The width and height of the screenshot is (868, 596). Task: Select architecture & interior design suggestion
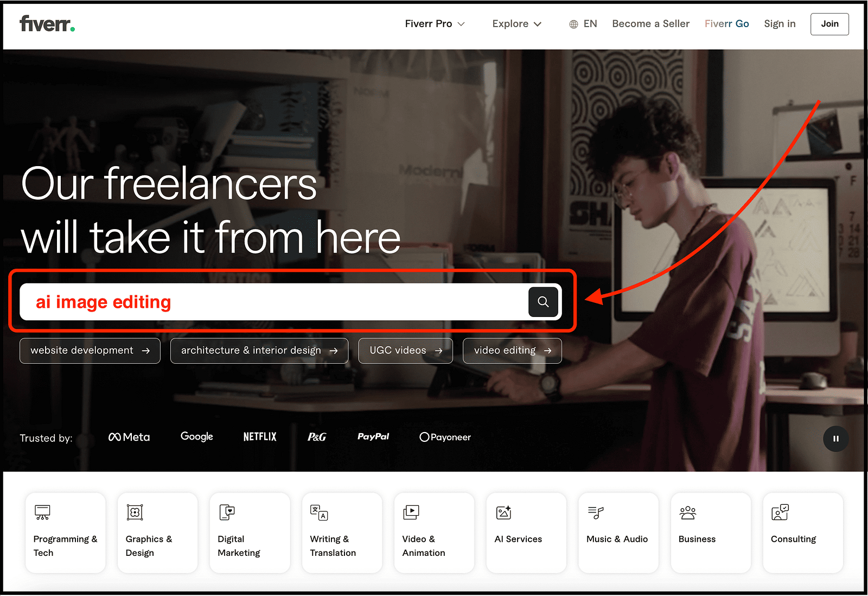pos(259,351)
